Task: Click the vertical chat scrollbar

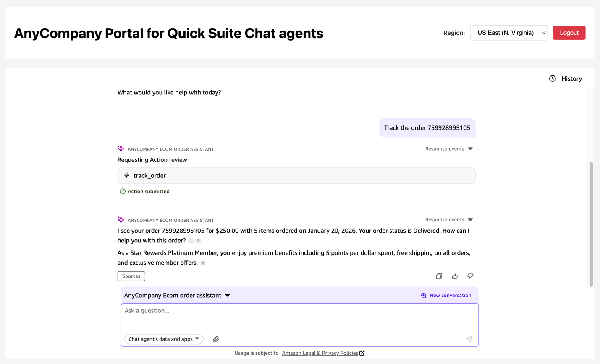Action: [x=591, y=224]
